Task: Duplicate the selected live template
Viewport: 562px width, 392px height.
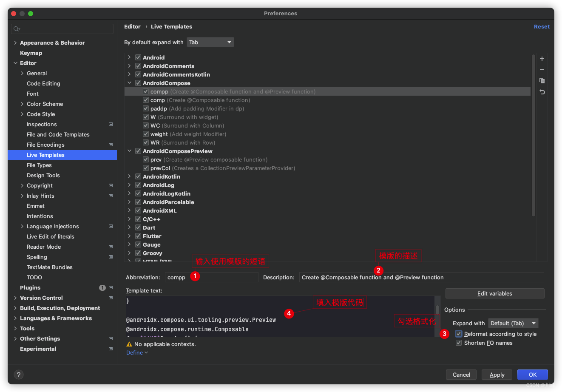Action: click(x=542, y=81)
